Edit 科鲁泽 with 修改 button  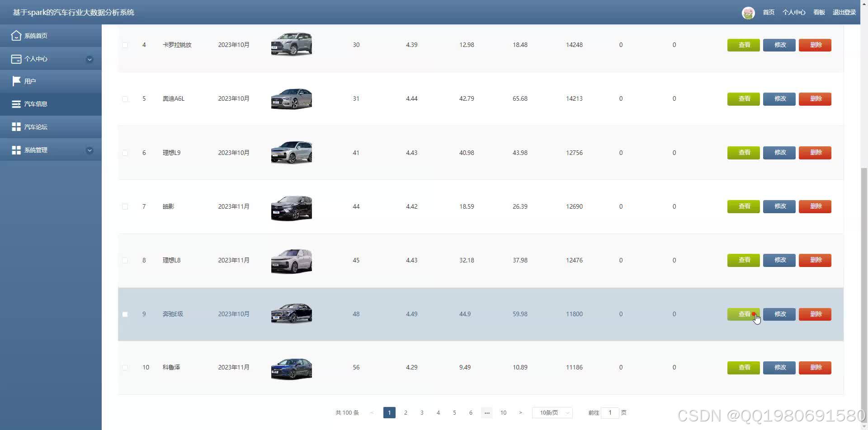779,368
